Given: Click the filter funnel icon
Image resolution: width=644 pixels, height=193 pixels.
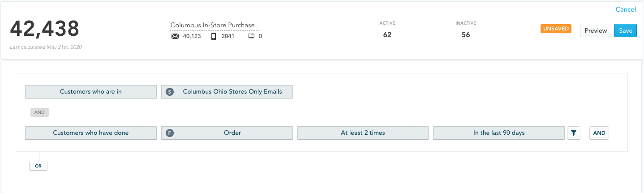Looking at the screenshot, I should 573,133.
